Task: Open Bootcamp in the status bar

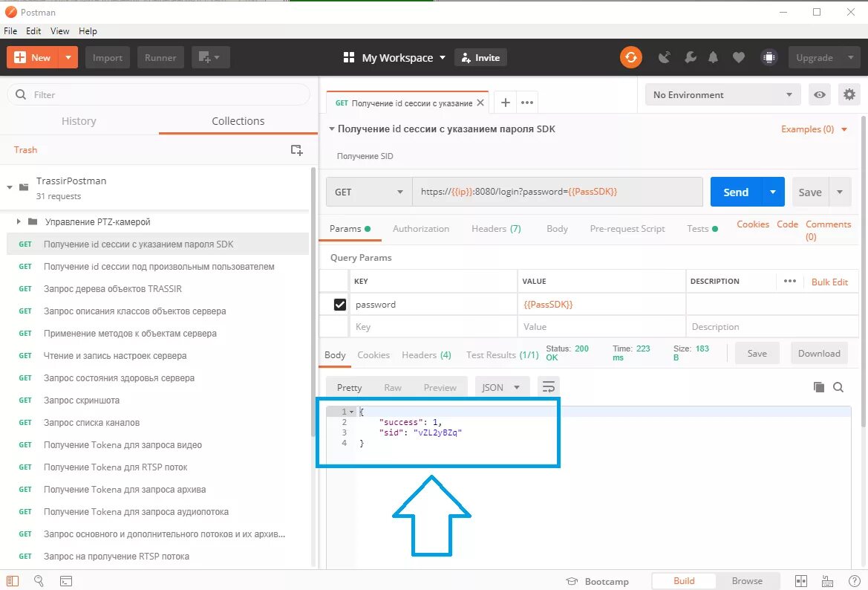Action: [x=597, y=581]
